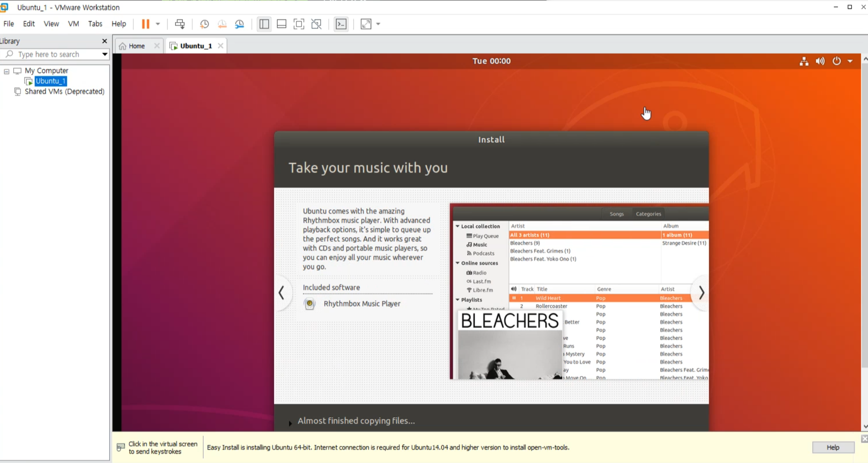This screenshot has height=463, width=868.
Task: Select My Computer in the library
Action: point(46,71)
